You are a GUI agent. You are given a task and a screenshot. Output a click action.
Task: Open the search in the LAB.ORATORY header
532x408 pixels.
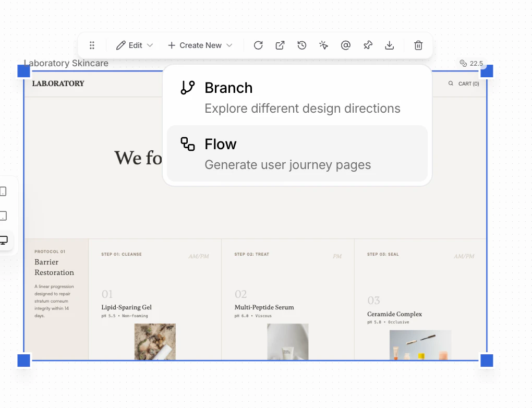tap(450, 83)
